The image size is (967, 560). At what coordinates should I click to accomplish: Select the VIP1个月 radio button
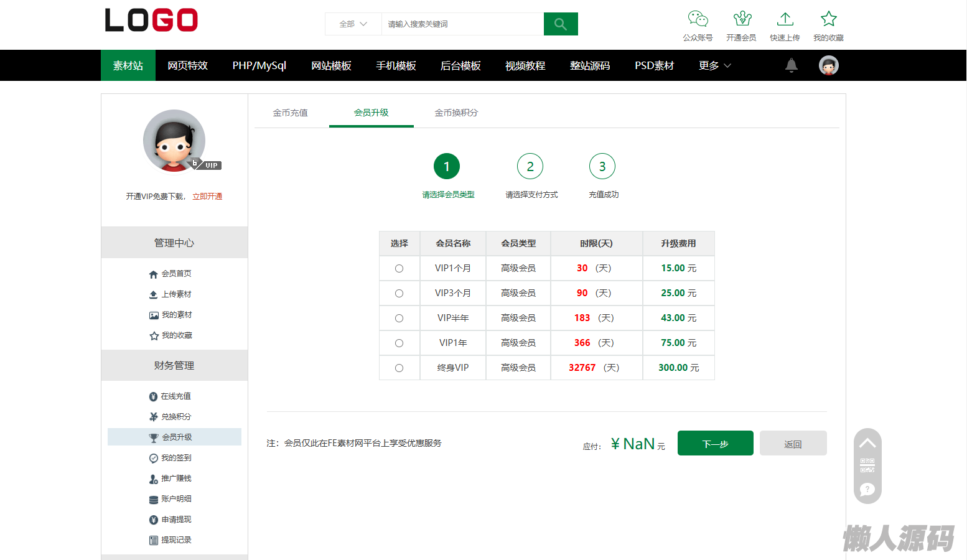pos(399,268)
